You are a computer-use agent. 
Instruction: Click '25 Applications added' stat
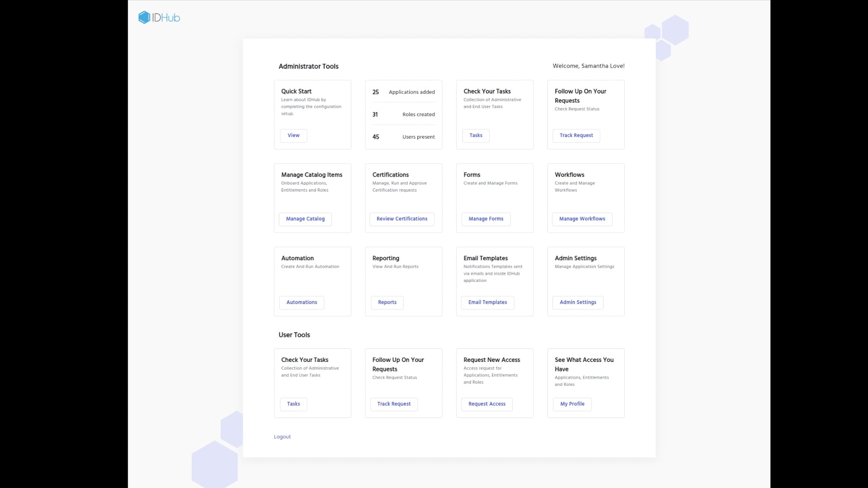tap(404, 92)
